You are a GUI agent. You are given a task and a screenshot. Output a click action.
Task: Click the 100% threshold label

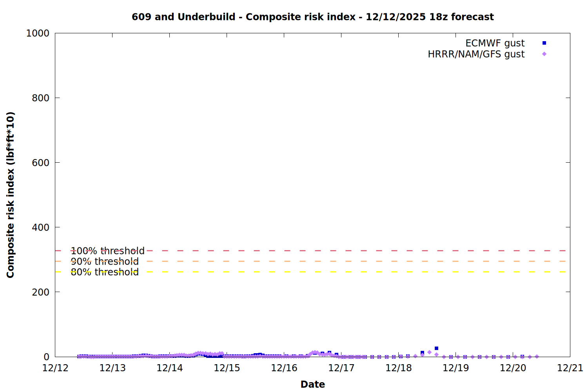[107, 251]
